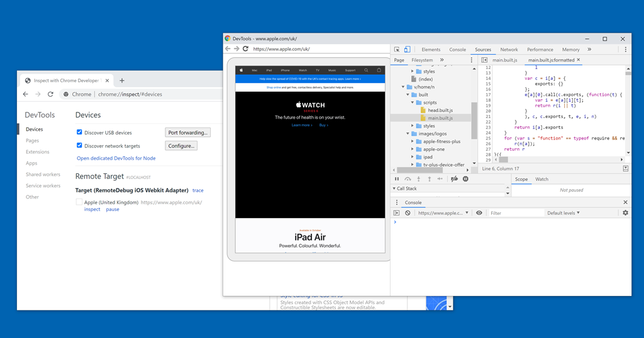This screenshot has width=644, height=338.
Task: Expand the apple-fitness-plus folder
Action: [413, 141]
